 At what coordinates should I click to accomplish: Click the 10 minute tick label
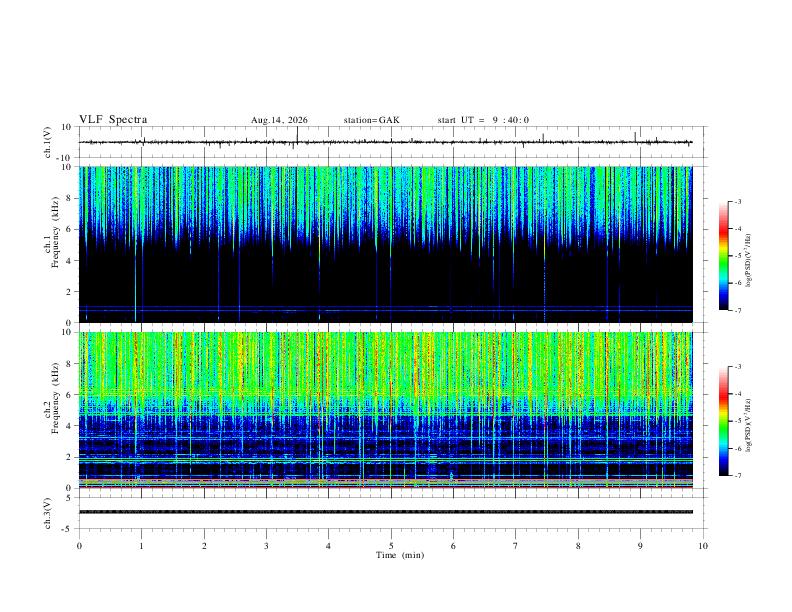[703, 546]
